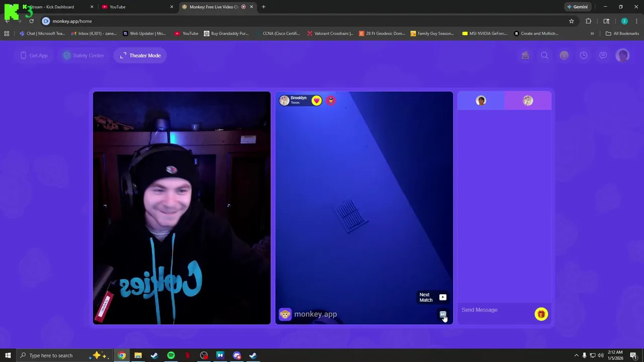This screenshot has height=362, width=644.
Task: Open the Web Updater bookmark
Action: coord(144,34)
